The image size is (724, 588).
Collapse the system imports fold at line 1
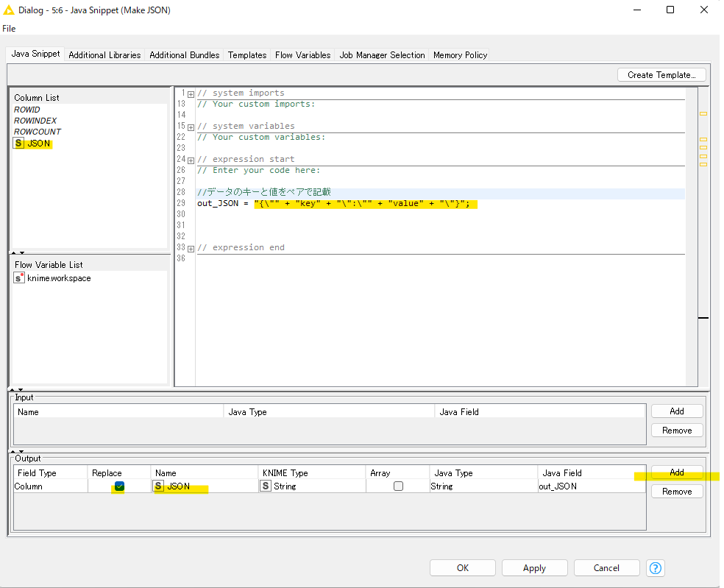pyautogui.click(x=191, y=93)
